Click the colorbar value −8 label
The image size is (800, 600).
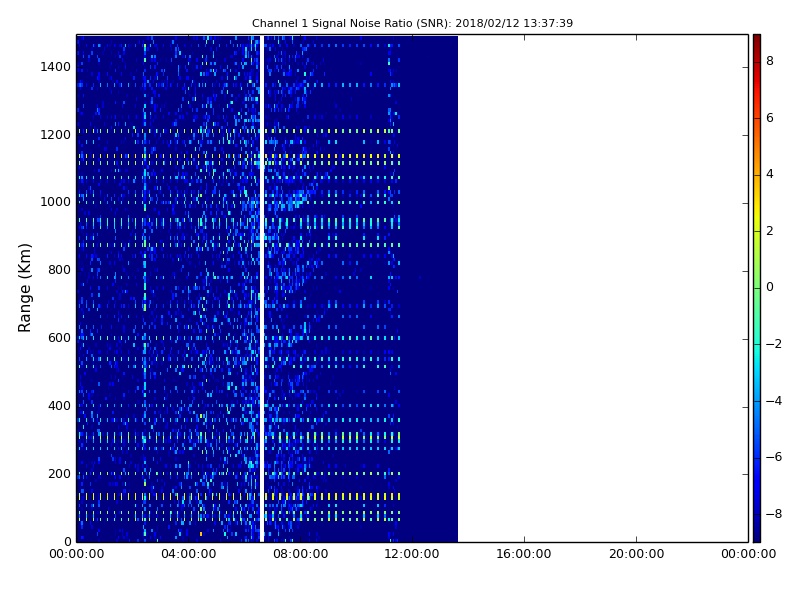click(774, 514)
